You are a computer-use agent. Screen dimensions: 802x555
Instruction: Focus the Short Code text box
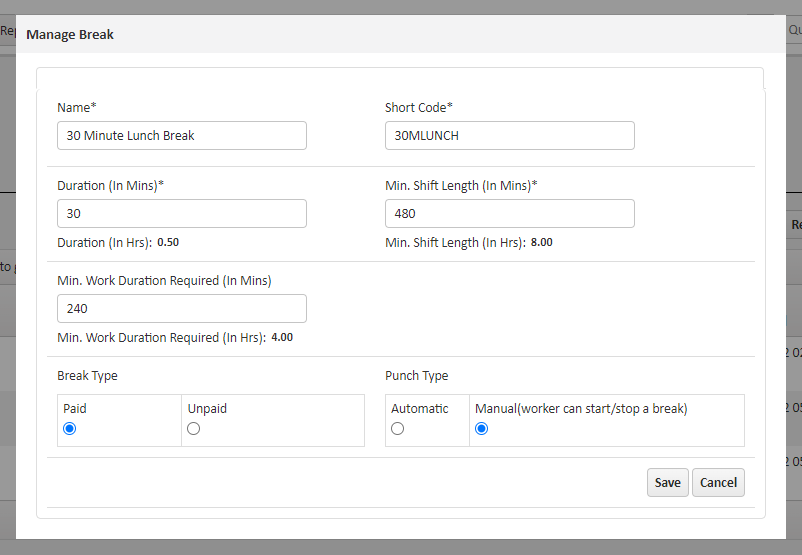pos(509,136)
